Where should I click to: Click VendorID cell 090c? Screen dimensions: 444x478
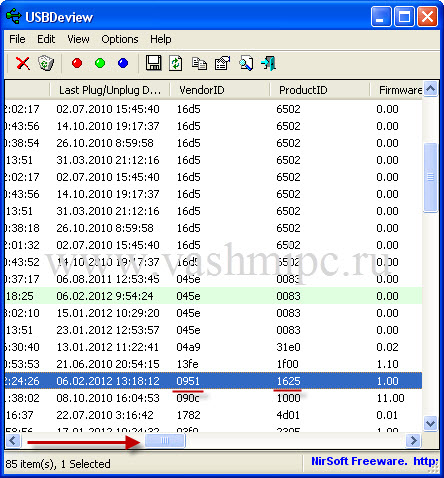[x=188, y=398]
